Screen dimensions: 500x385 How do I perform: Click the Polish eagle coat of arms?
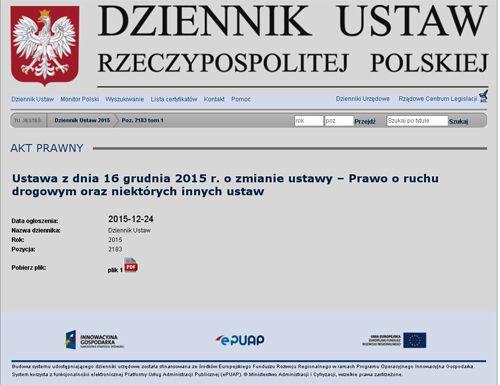(45, 46)
